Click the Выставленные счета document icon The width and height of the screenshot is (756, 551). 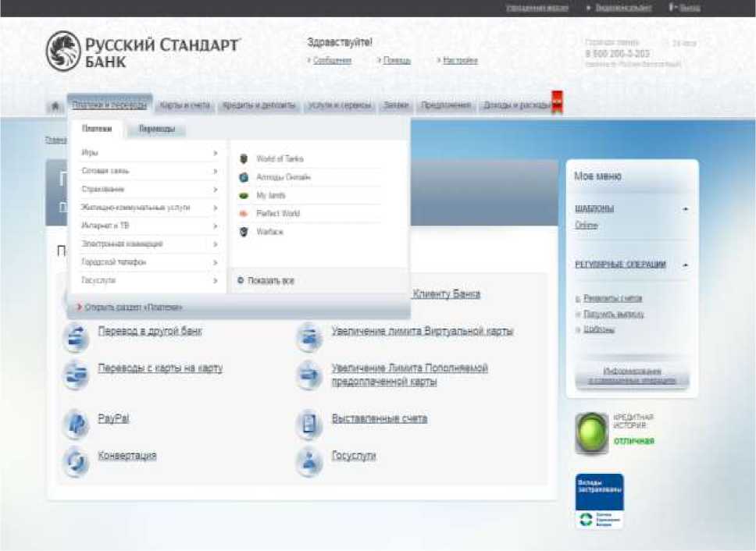(309, 423)
